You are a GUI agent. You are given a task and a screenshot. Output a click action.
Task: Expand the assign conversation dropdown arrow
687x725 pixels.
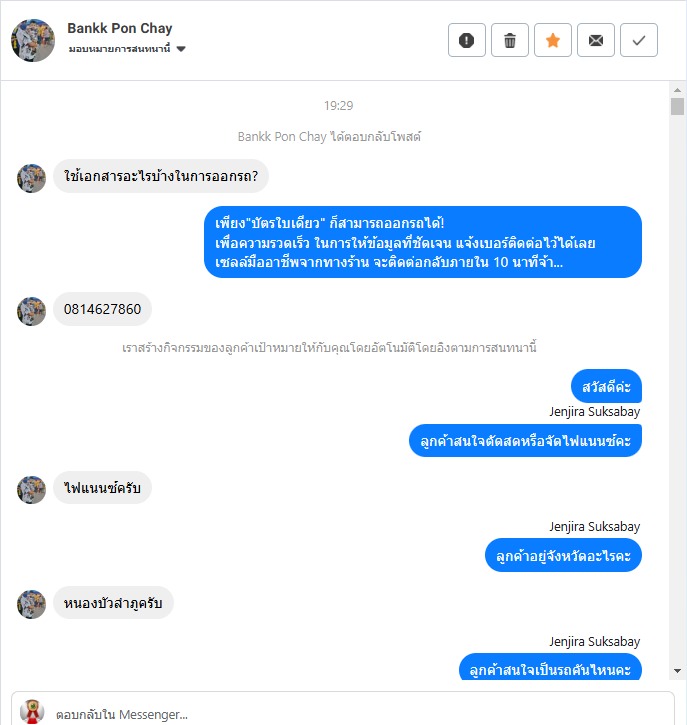coord(181,49)
